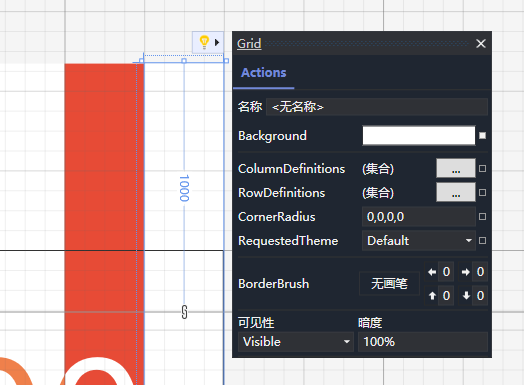Close the Grid actions popup
Screen dimensions: 524x385
point(481,43)
